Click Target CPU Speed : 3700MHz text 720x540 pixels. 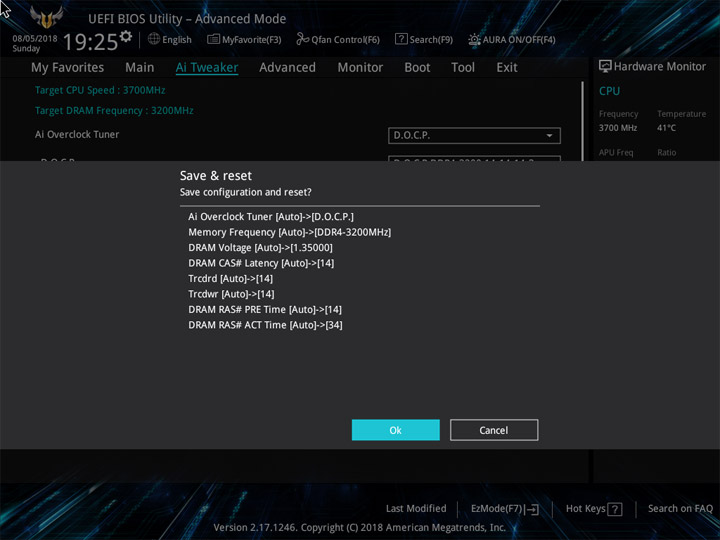(x=100, y=90)
